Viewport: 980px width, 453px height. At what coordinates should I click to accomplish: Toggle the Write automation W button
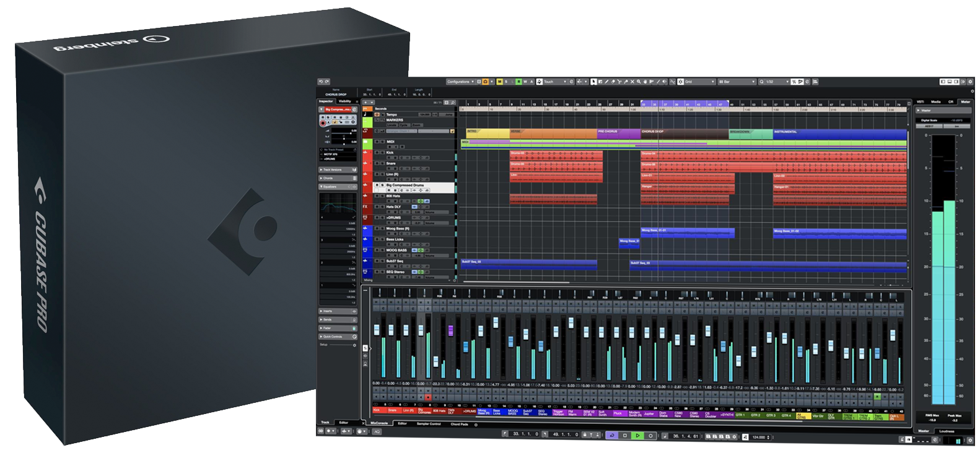525,82
